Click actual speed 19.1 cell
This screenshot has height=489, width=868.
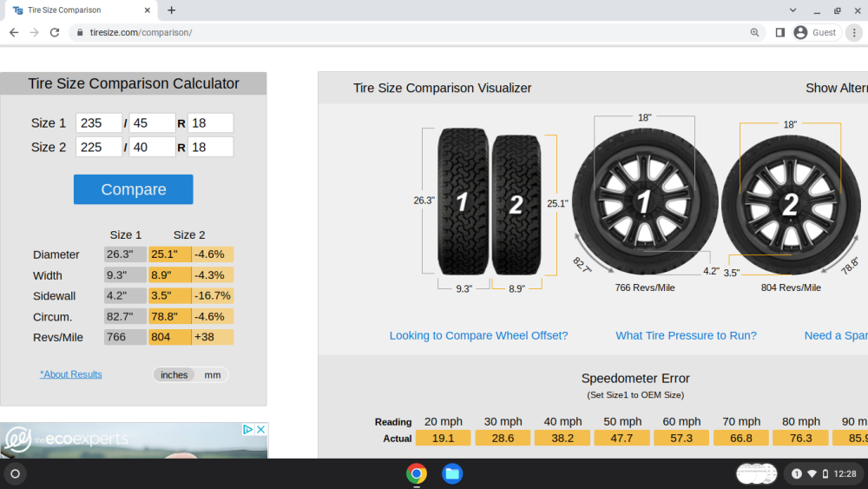444,438
